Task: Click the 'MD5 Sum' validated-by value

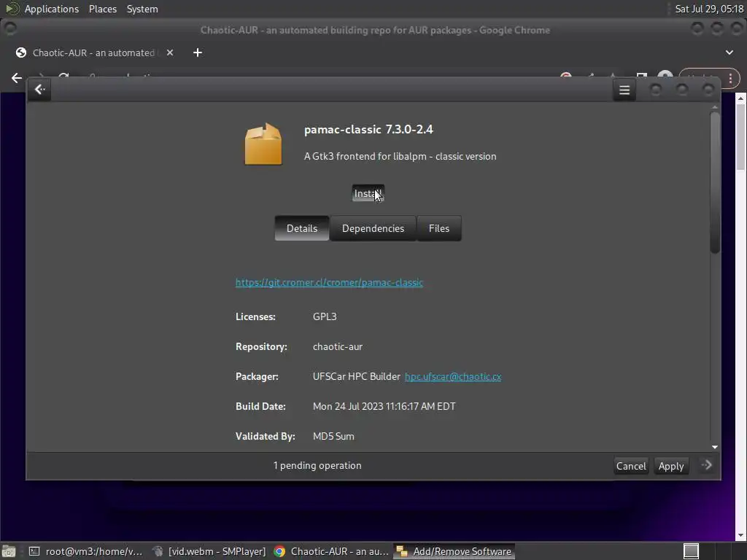Action: pos(333,436)
